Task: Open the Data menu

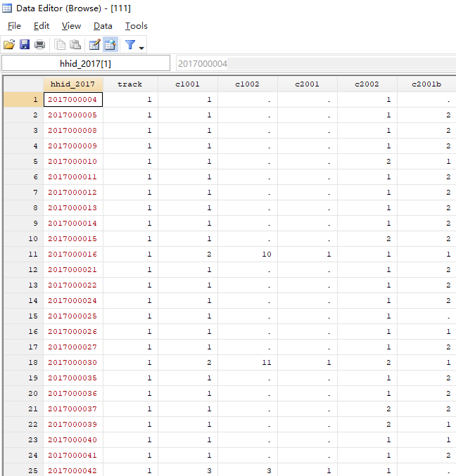Action: click(103, 26)
